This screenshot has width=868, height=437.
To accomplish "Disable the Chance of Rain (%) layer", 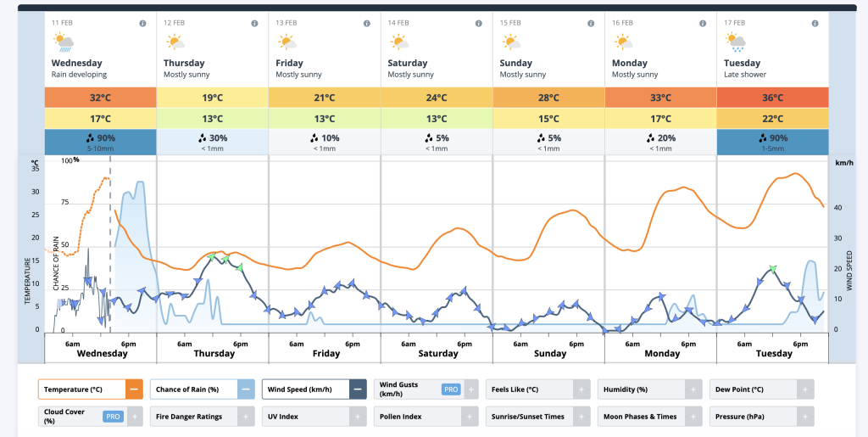I will coord(245,389).
